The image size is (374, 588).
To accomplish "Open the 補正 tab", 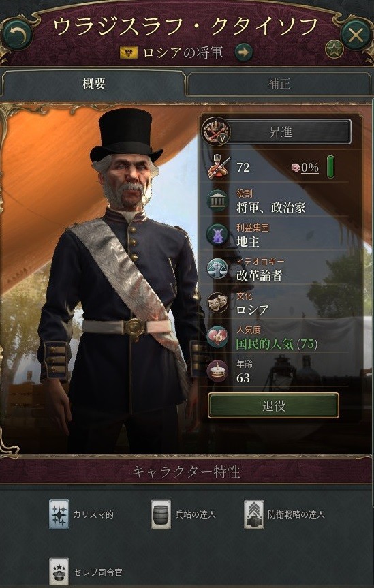I will click(x=279, y=84).
